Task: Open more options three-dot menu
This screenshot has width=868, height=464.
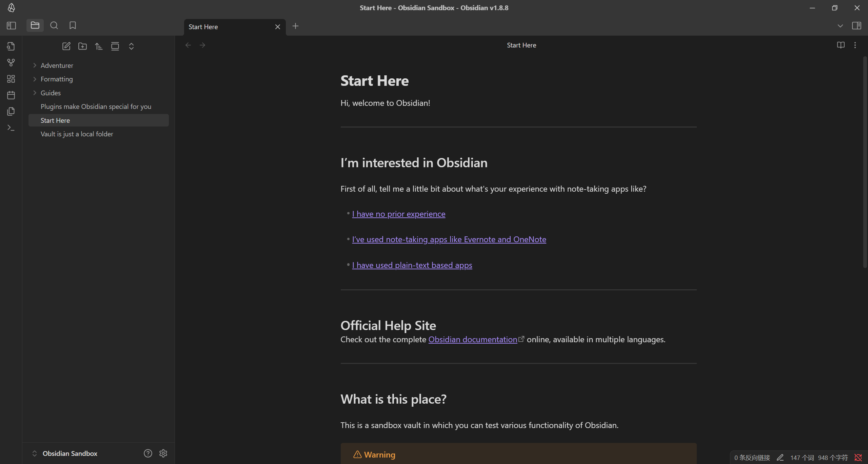Action: 855,45
